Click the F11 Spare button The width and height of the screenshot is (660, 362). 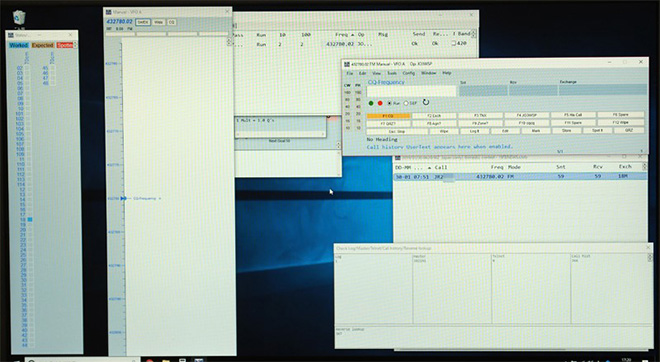[573, 123]
